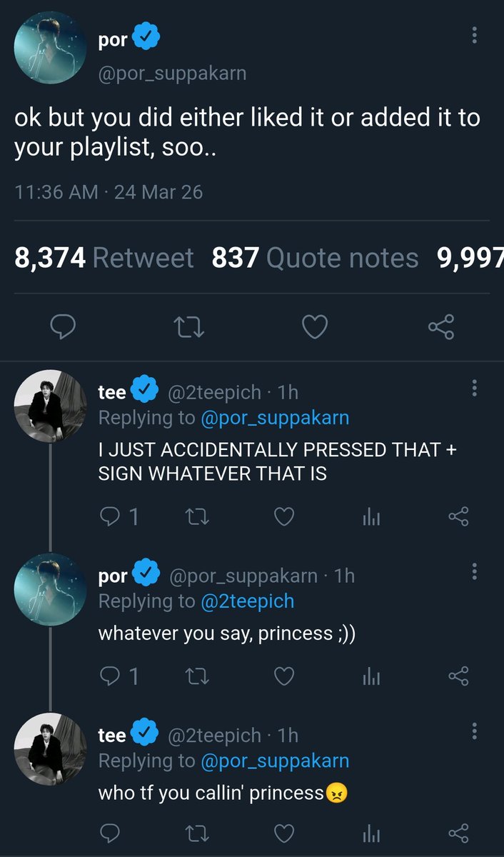This screenshot has height=857, width=504.
Task: Share the 'who tf you callin' princess' reply
Action: (x=458, y=833)
